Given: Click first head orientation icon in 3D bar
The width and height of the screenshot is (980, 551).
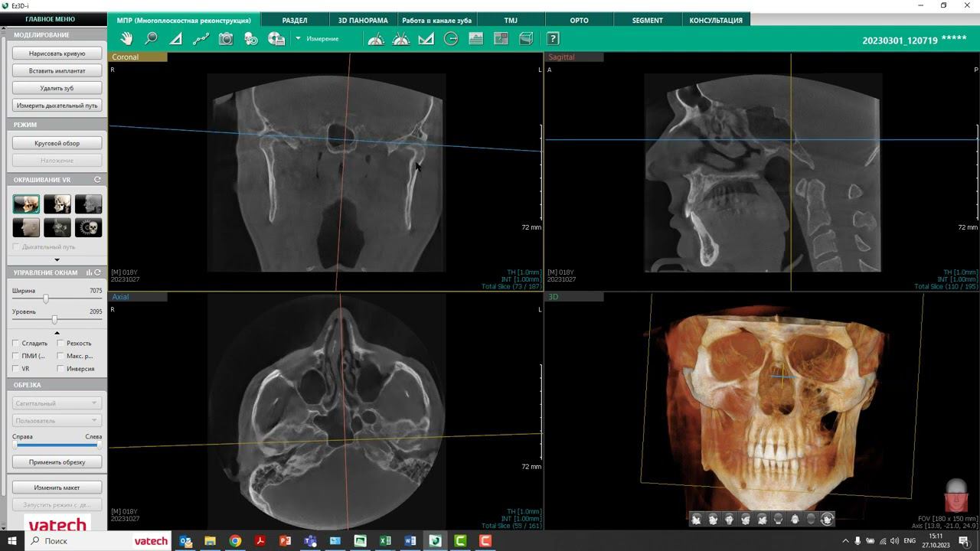Looking at the screenshot, I should coord(696,519).
